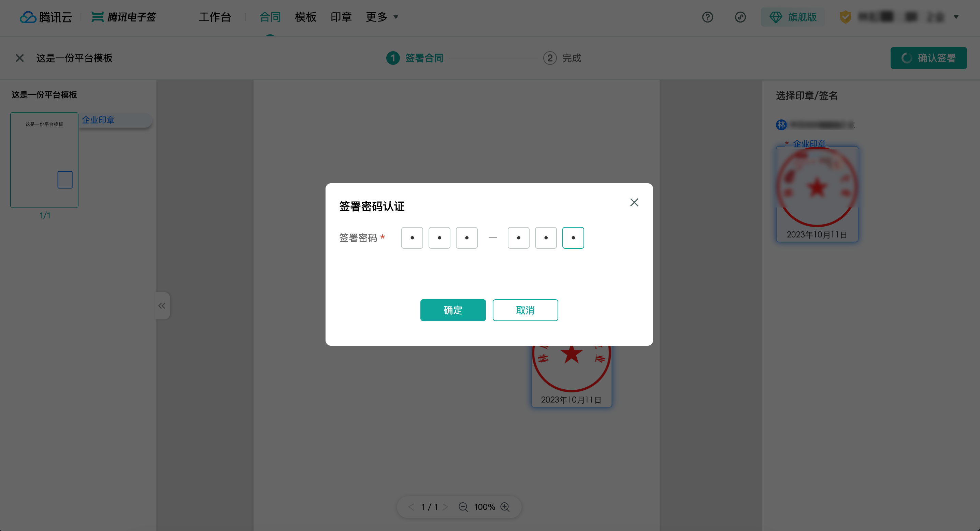This screenshot has height=531, width=980.
Task: Open the 印章 tab
Action: coord(341,17)
